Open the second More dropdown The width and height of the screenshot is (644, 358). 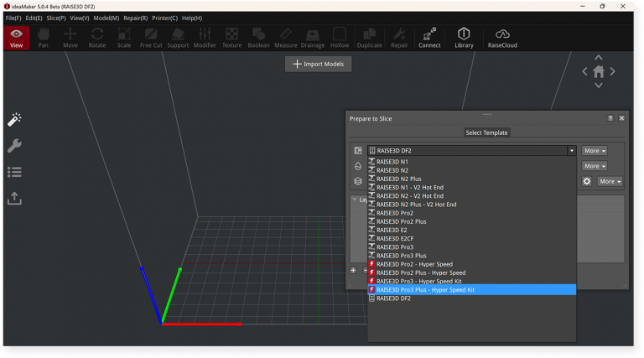pos(595,166)
